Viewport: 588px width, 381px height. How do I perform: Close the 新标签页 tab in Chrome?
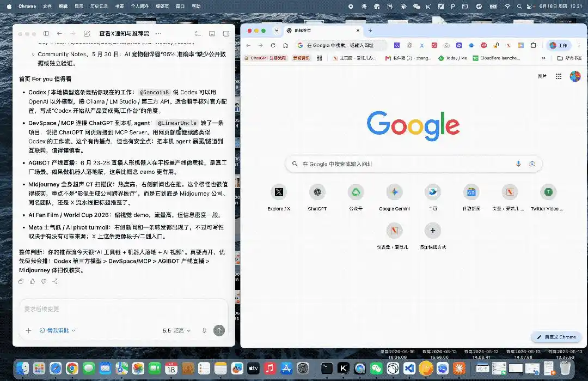click(x=358, y=31)
